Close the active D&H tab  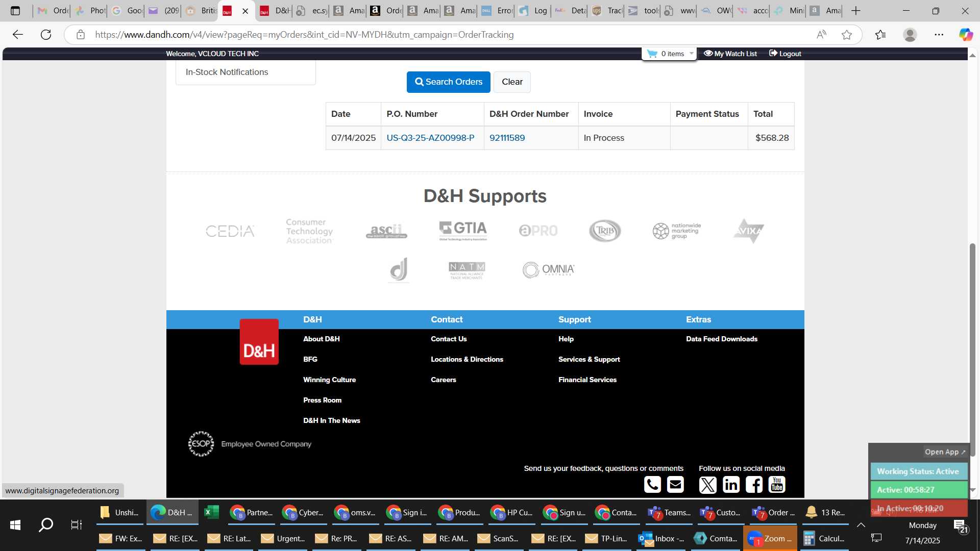(x=245, y=11)
